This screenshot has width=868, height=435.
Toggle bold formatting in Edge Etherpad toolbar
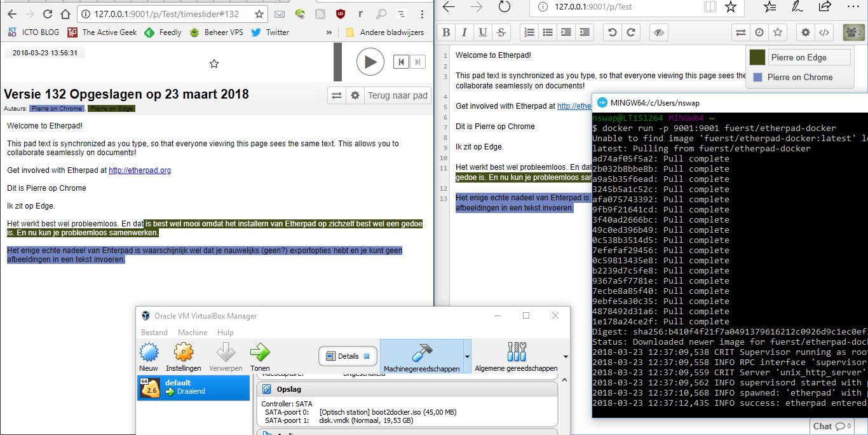[445, 32]
